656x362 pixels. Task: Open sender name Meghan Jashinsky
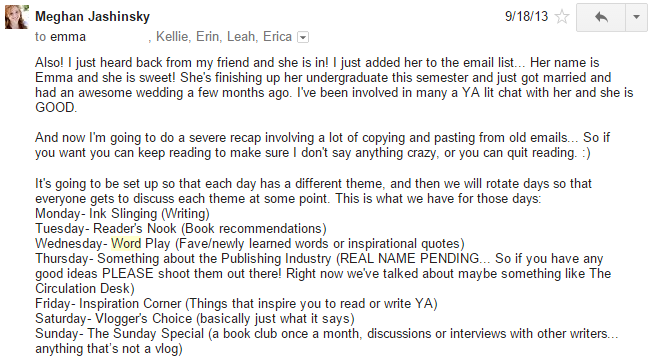coord(92,17)
